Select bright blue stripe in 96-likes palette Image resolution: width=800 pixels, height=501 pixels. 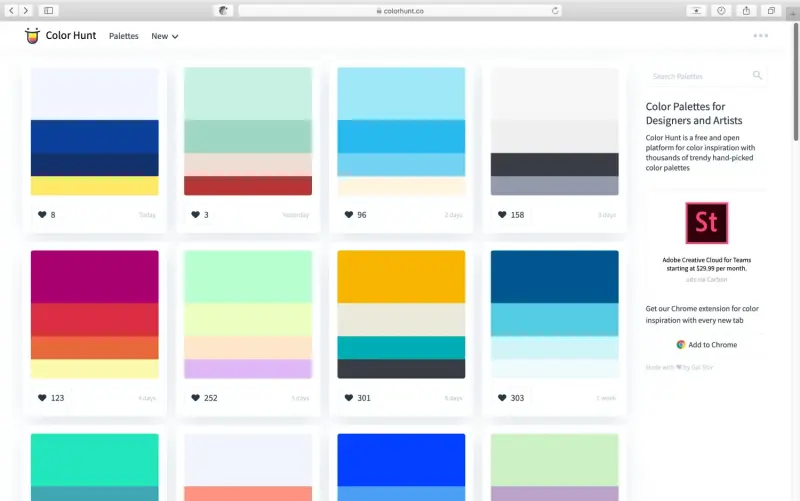(401, 137)
